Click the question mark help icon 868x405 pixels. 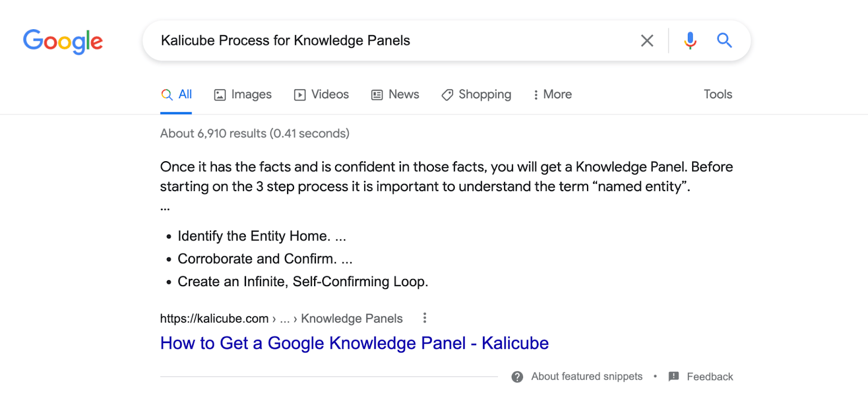(517, 377)
